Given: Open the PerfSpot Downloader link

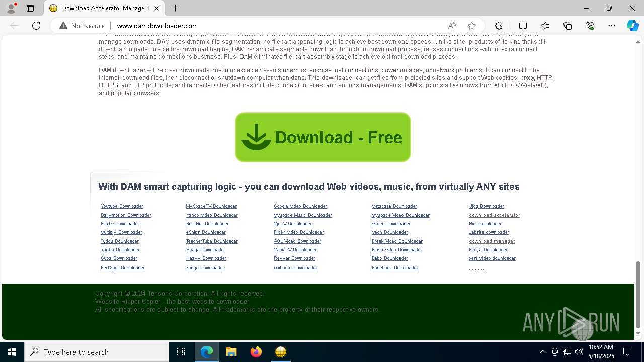Looking at the screenshot, I should (123, 268).
